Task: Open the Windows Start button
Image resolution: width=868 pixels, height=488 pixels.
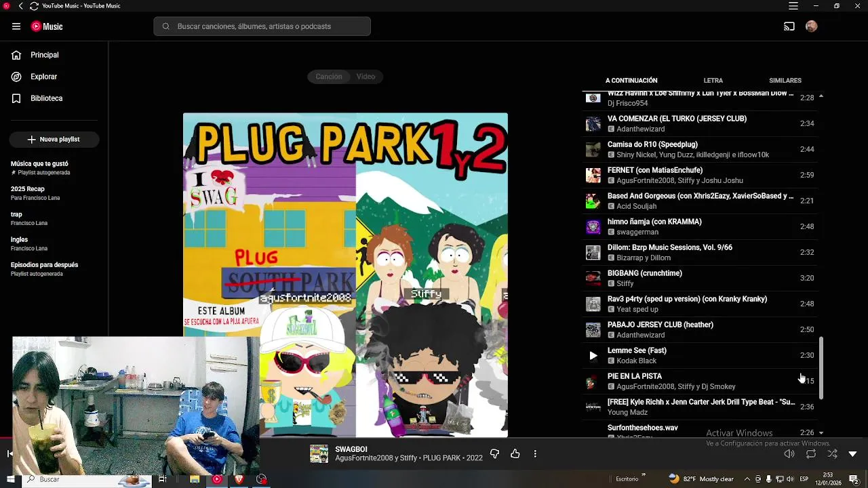Action: pos(10,479)
